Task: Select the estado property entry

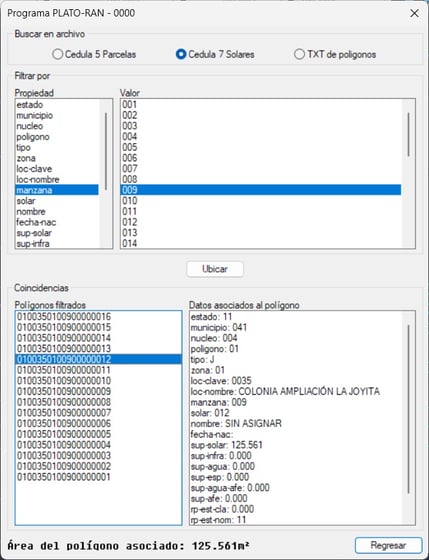Action: pyautogui.click(x=57, y=105)
